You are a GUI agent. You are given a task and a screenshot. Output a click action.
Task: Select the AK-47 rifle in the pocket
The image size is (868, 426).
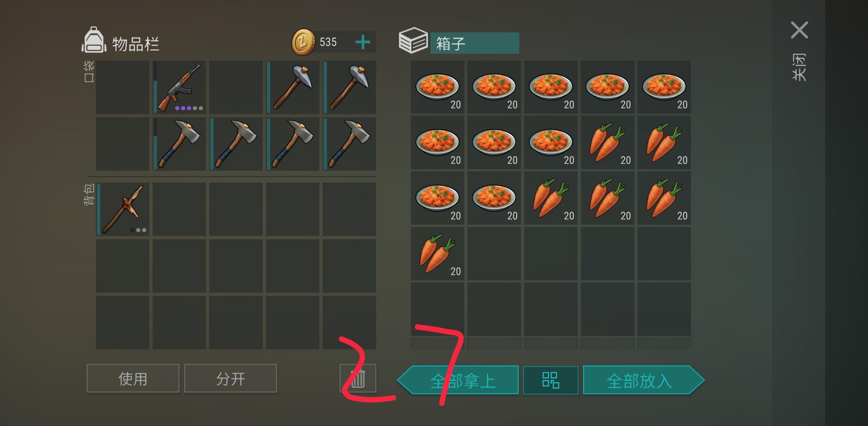180,87
